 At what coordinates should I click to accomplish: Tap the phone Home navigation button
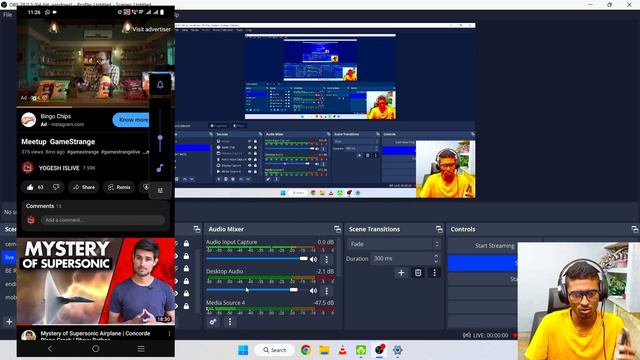[x=96, y=349]
